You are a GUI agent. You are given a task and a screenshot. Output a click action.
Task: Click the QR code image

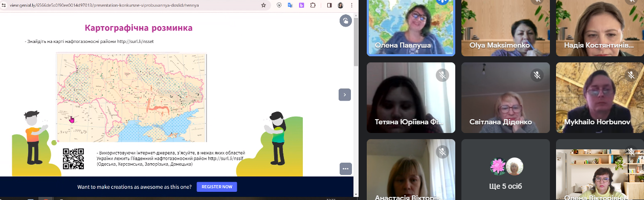pyautogui.click(x=73, y=159)
